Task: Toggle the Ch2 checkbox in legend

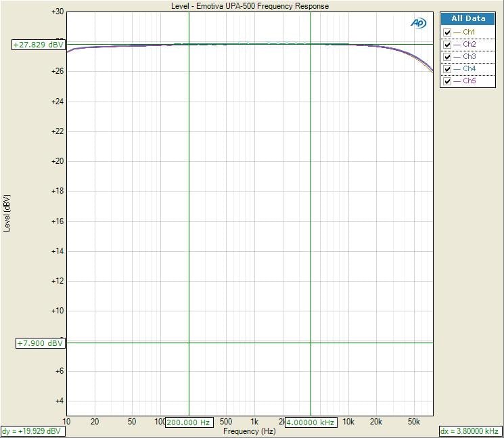Action: pos(446,45)
